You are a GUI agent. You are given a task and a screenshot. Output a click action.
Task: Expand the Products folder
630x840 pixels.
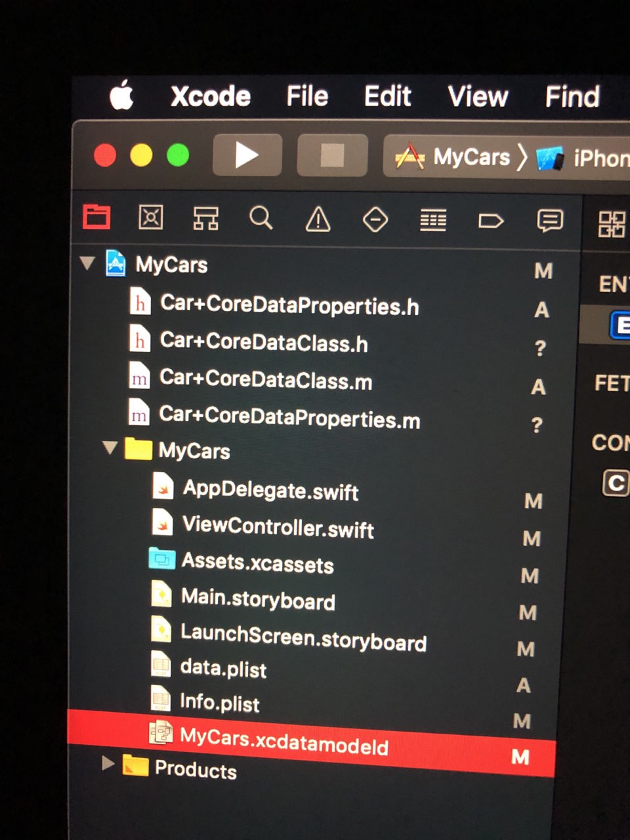coord(108,763)
